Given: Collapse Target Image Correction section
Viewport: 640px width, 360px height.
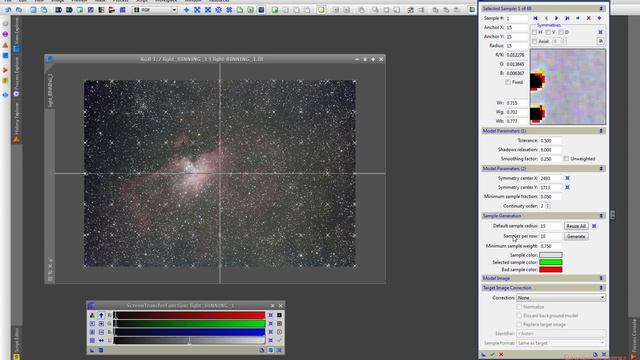Looking at the screenshot, I should (601, 288).
